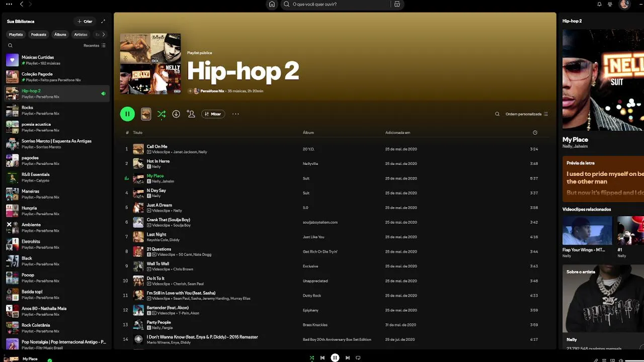Open Prévia da letra lyrics card

[603, 179]
